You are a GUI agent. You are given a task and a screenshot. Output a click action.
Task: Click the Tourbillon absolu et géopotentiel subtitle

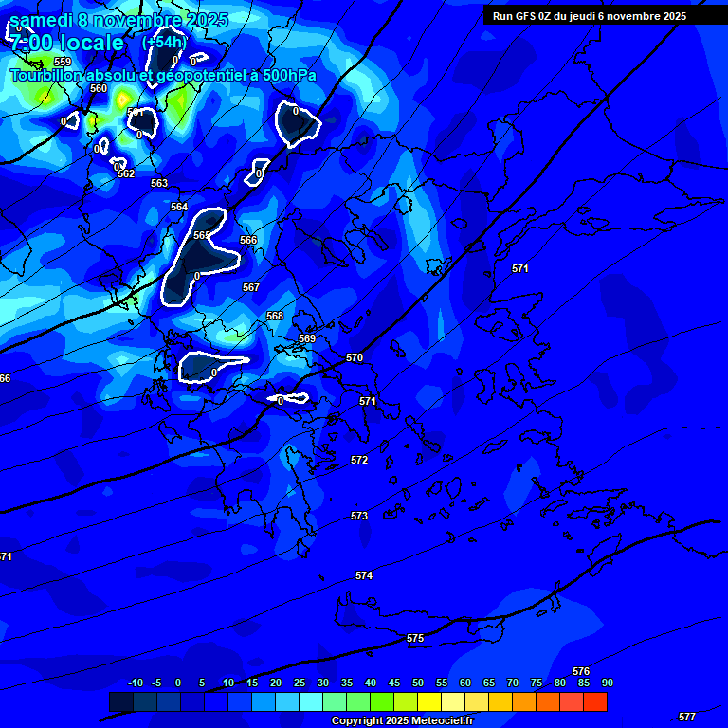[163, 75]
